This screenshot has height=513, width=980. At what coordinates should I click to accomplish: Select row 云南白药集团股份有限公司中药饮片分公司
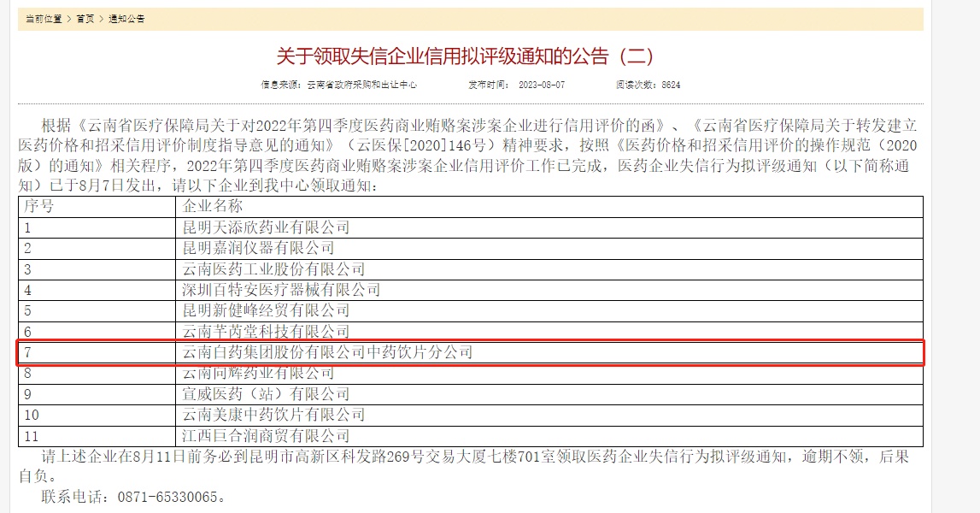pyautogui.click(x=471, y=352)
